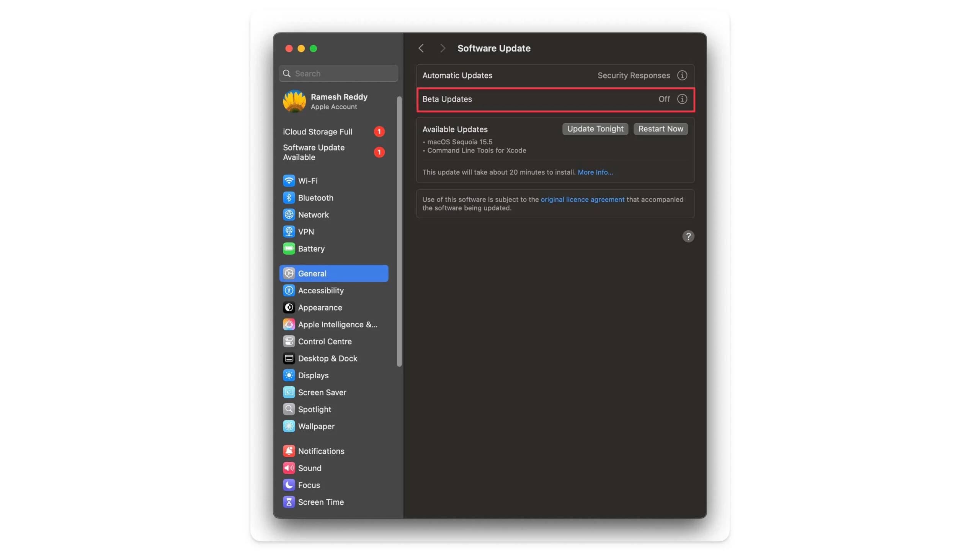Select the Appearance icon

point(289,307)
